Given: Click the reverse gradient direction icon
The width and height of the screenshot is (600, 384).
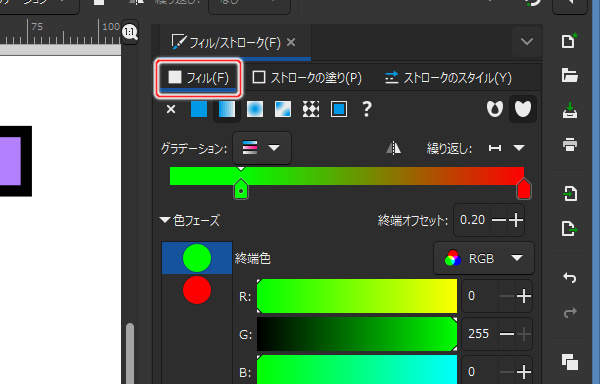Looking at the screenshot, I should click(x=393, y=148).
